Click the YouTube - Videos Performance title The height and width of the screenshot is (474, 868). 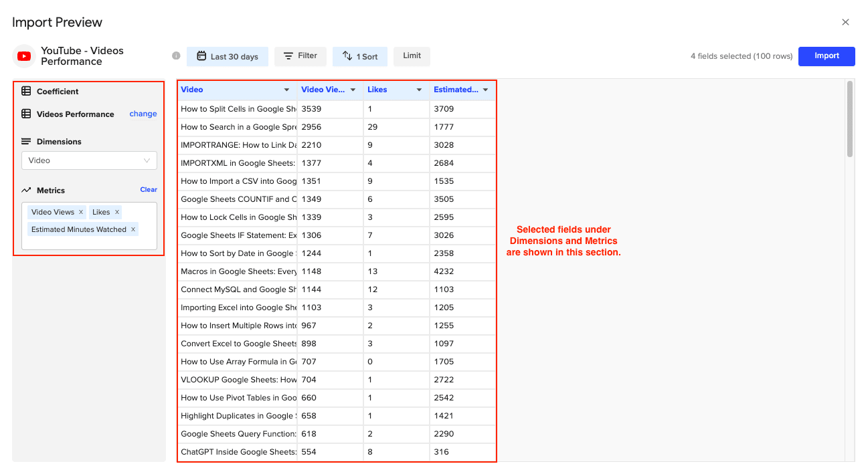(82, 56)
